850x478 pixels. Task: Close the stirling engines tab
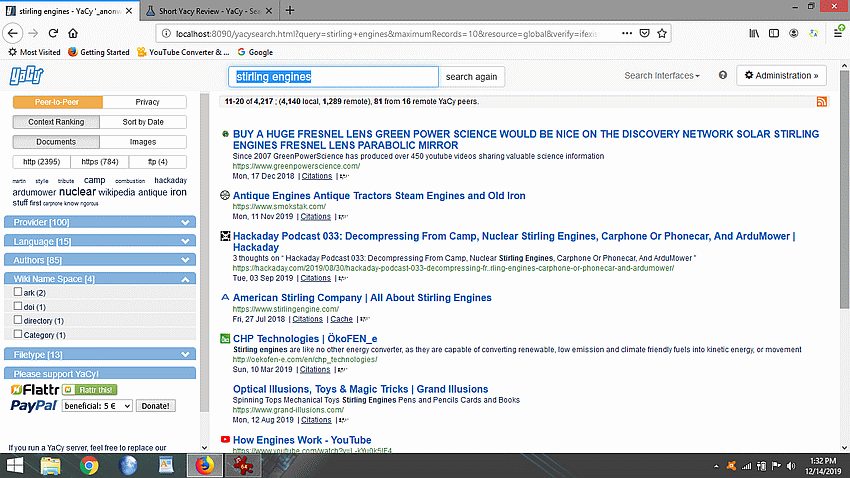point(129,11)
